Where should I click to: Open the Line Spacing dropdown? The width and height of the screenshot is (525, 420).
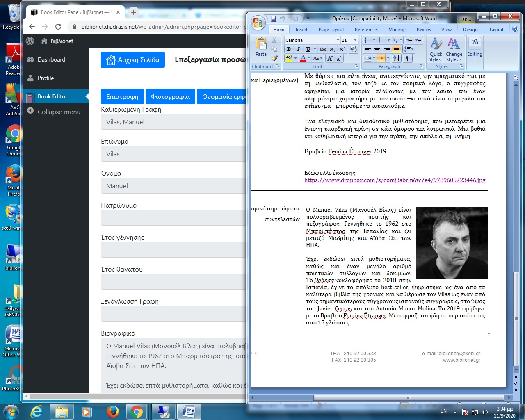coord(409,49)
